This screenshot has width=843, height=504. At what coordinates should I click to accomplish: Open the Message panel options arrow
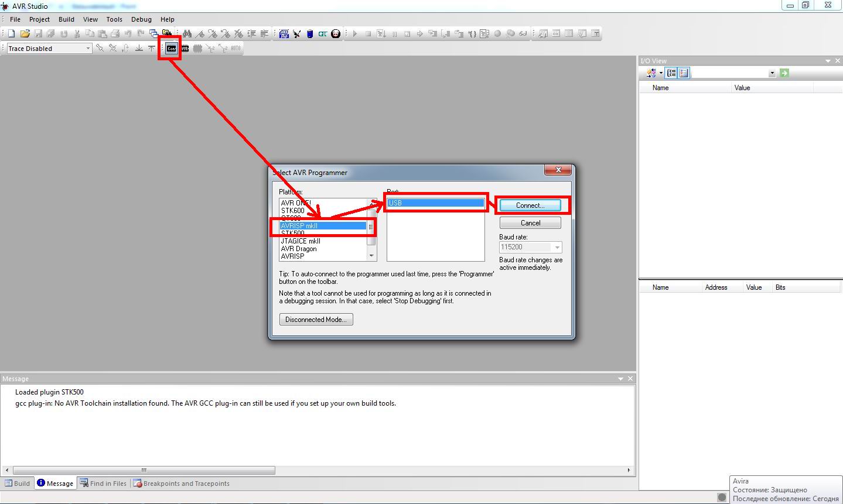(x=620, y=379)
